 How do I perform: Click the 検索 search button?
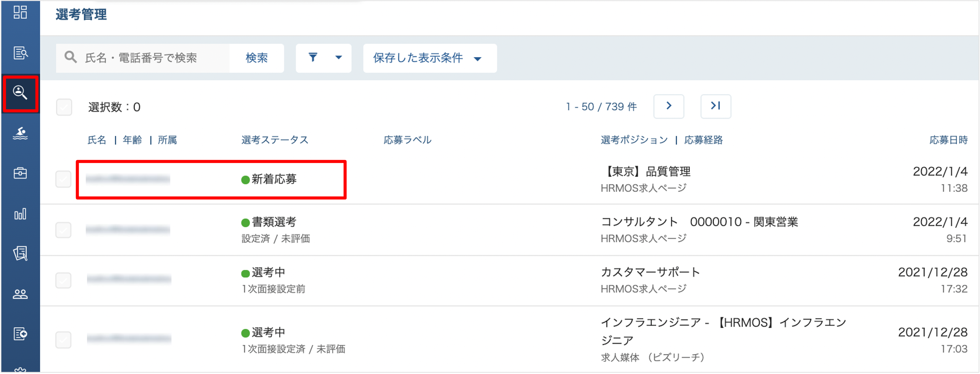point(257,58)
